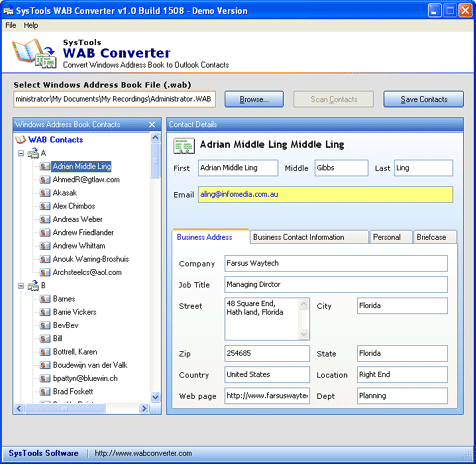Click the Browse button
The width and height of the screenshot is (476, 465).
point(254,99)
